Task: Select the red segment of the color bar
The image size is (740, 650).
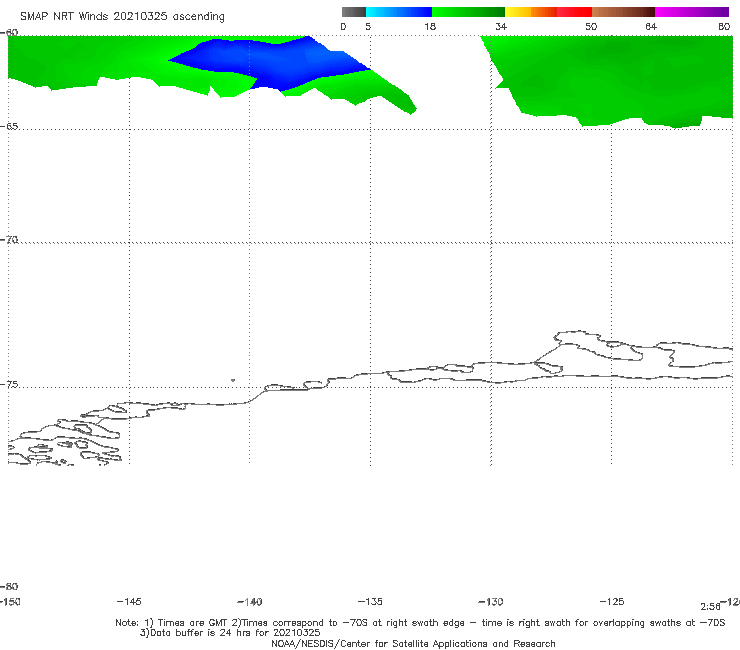Action: click(x=574, y=12)
